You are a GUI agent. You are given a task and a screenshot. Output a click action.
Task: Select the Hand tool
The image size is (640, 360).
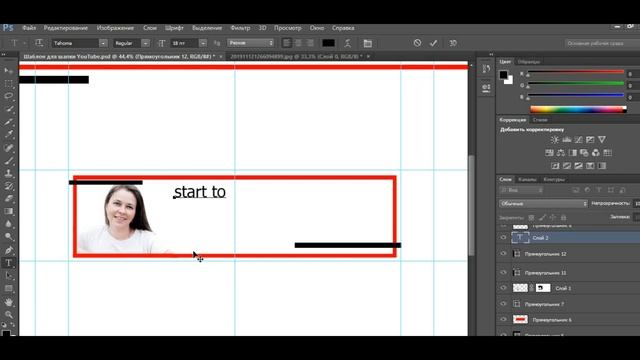[9, 302]
